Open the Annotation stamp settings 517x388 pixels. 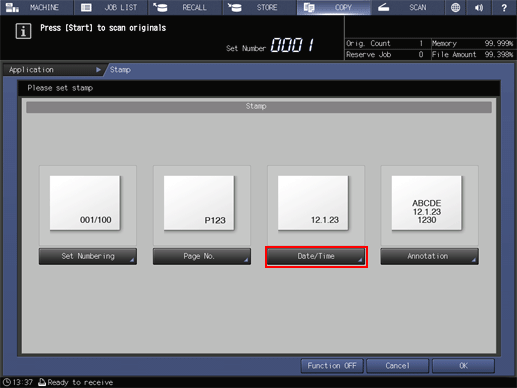click(x=429, y=256)
